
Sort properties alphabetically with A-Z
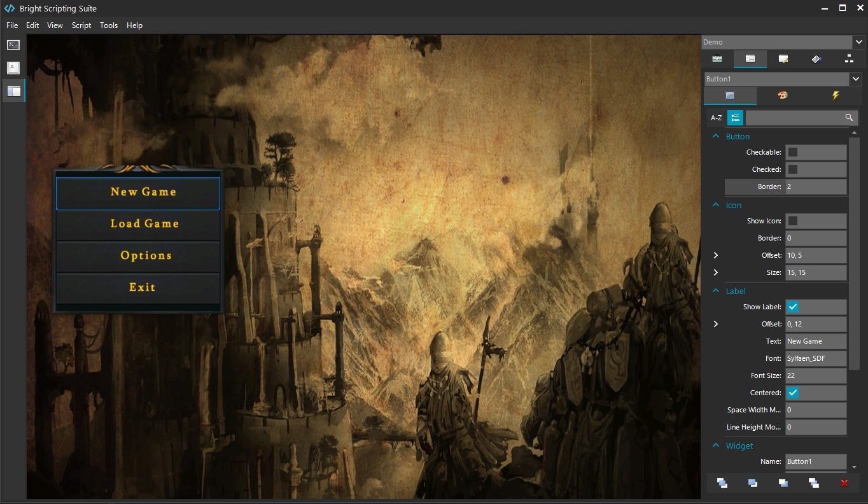717,118
